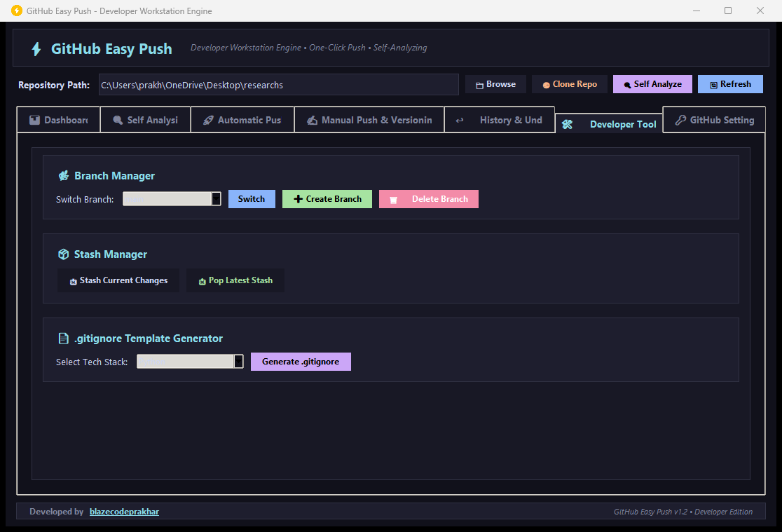
Task: Click the Browse button
Action: click(x=495, y=84)
